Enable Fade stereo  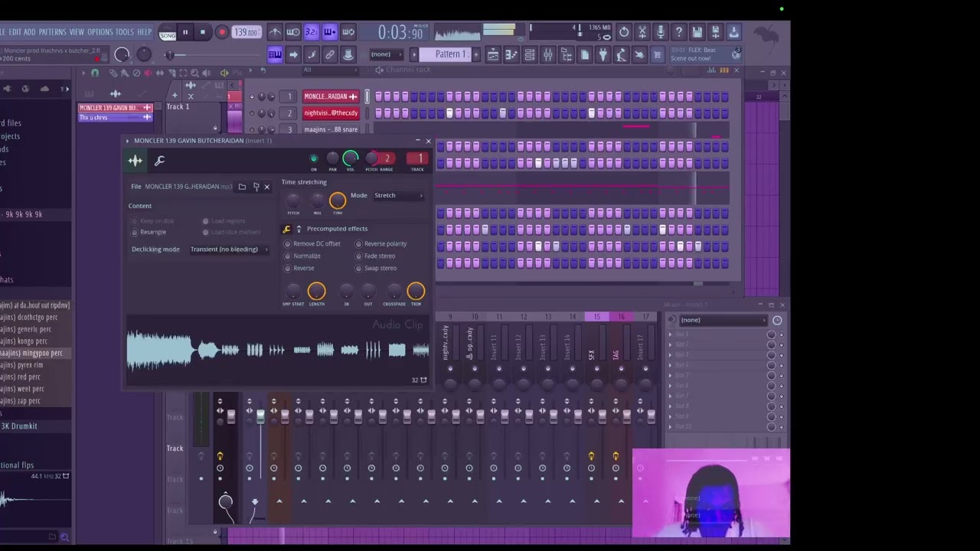click(x=375, y=256)
